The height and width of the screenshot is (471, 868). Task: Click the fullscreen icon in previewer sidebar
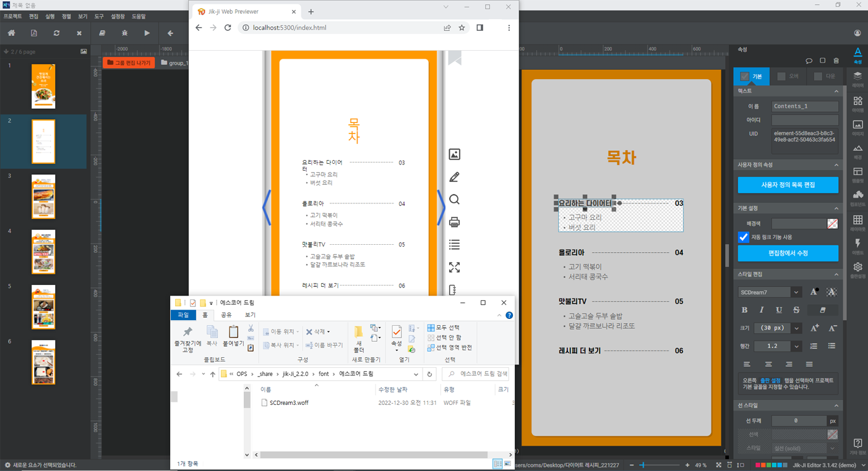454,268
